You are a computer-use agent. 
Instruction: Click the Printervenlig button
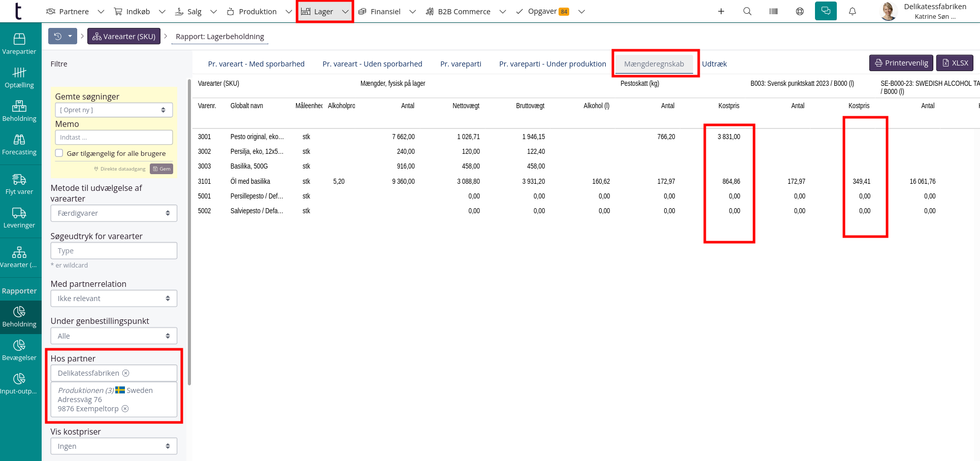tap(901, 63)
